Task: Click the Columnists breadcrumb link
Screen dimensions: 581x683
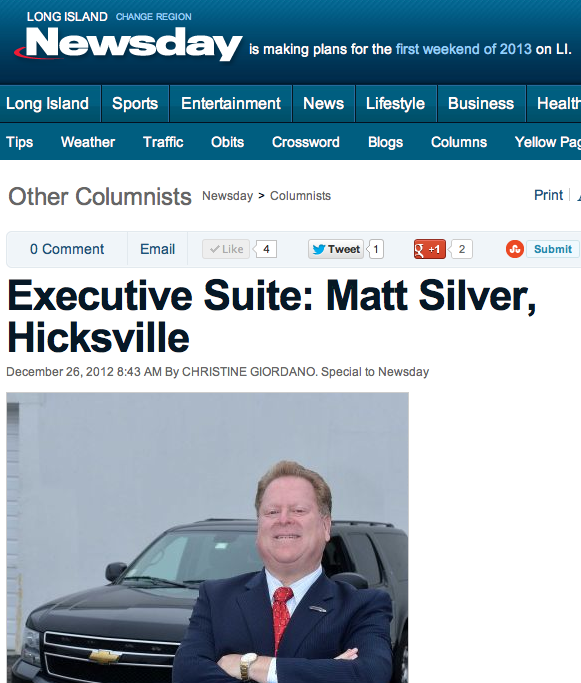Action: point(301,196)
